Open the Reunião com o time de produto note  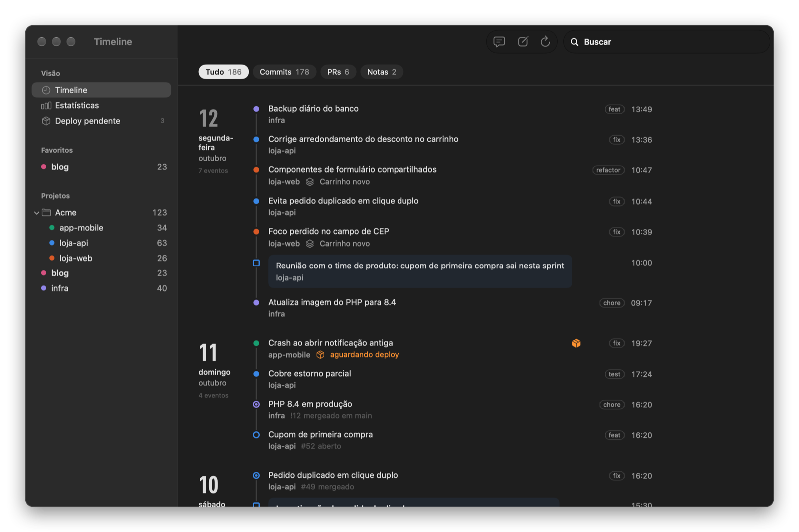coord(420,271)
